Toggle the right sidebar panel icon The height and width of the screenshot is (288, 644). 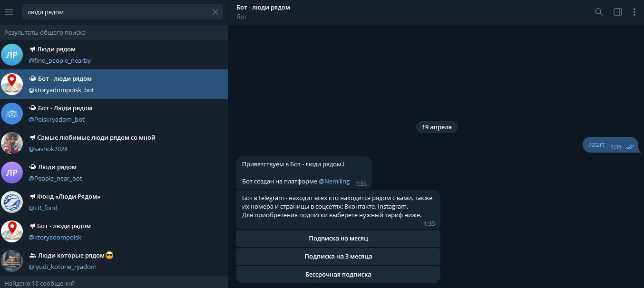pyautogui.click(x=618, y=12)
